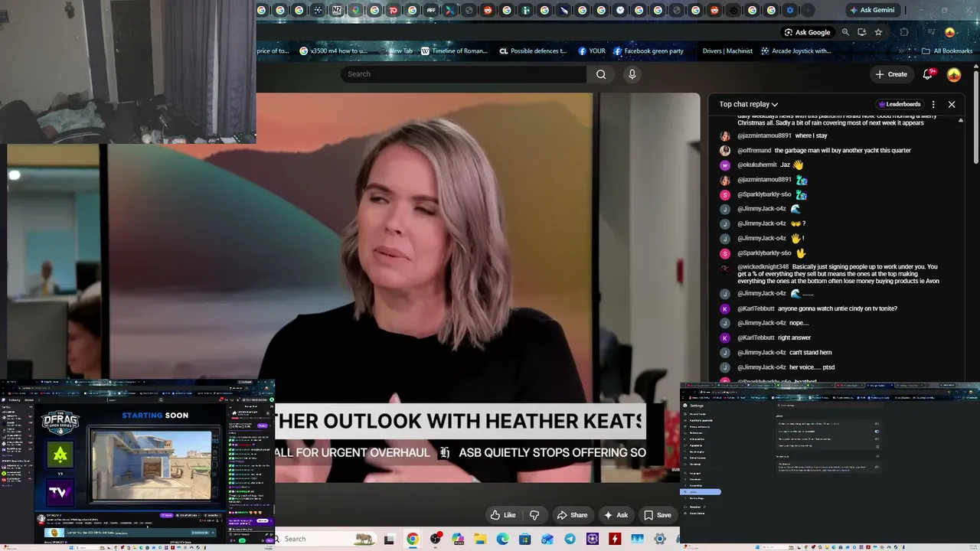The height and width of the screenshot is (551, 980).
Task: Save the video to a playlist
Action: tap(658, 515)
